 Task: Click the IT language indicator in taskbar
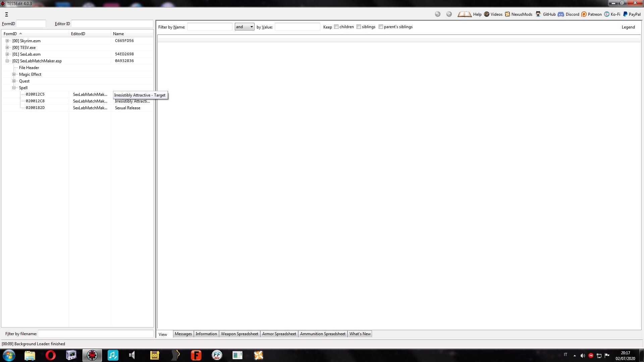(566, 355)
